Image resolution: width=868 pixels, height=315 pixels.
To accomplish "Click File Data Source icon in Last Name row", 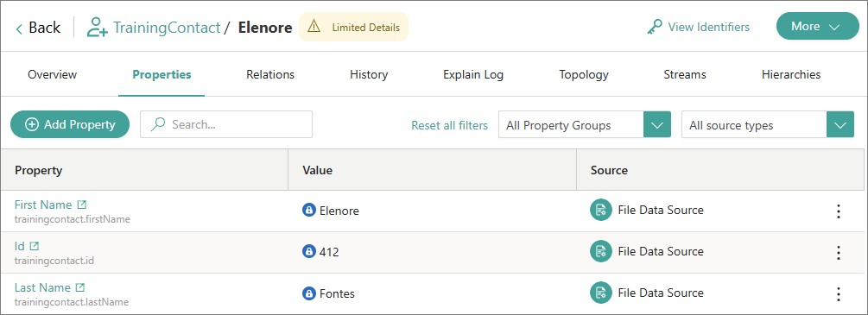I will [x=600, y=293].
